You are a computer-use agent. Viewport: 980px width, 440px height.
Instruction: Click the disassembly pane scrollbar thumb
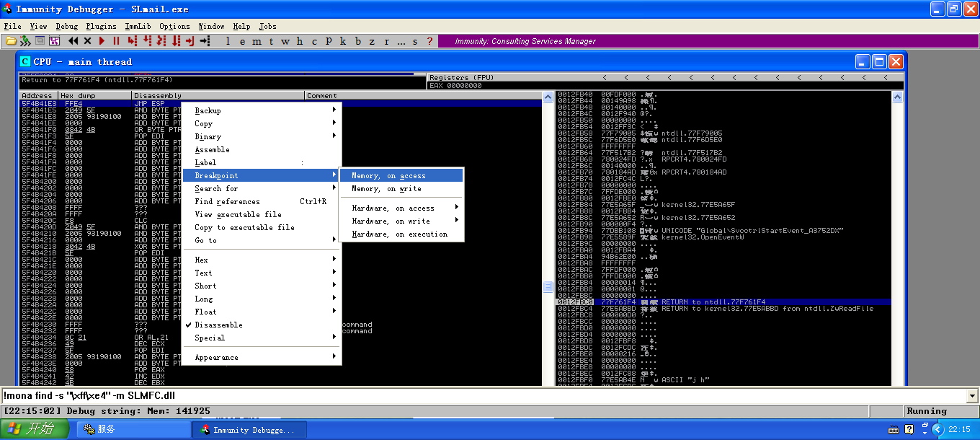548,286
